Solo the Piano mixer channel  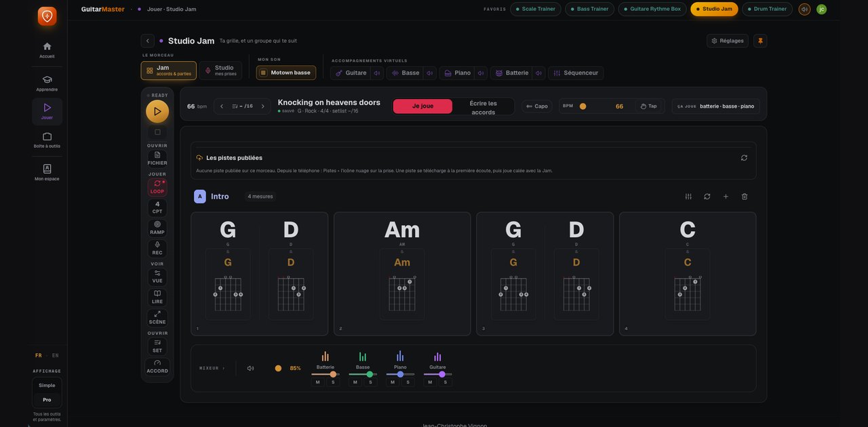408,382
